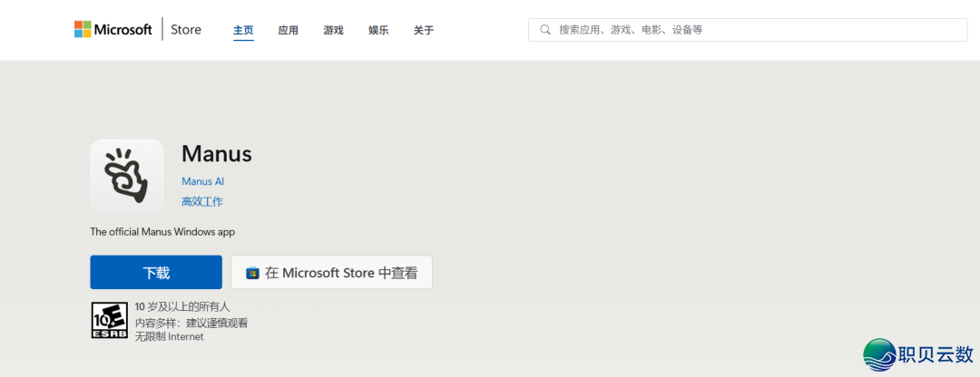Click the search magnifier icon
Screen dimensions: 980x377
click(x=545, y=29)
